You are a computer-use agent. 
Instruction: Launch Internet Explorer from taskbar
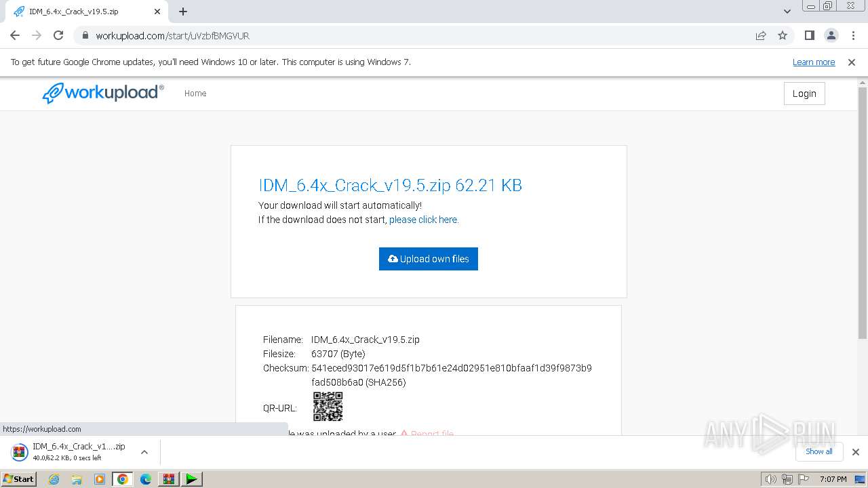pyautogui.click(x=54, y=479)
